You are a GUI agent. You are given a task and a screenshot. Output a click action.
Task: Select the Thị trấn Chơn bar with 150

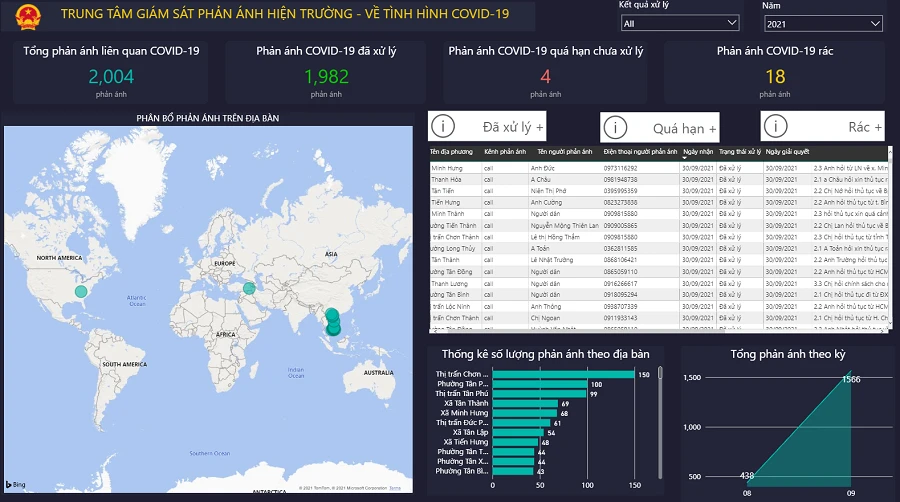(564, 374)
